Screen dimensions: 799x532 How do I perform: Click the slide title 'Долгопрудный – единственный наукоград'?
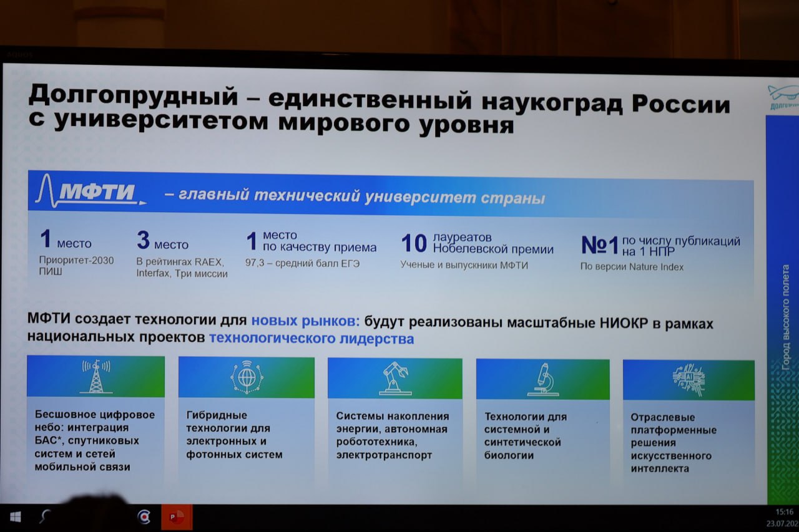point(379,109)
